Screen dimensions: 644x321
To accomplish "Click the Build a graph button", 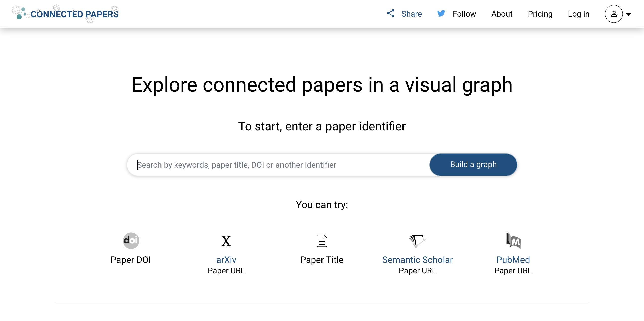I will (473, 164).
